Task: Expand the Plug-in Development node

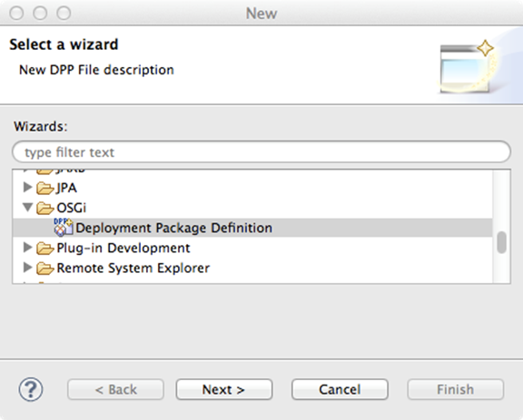Action: [x=27, y=248]
